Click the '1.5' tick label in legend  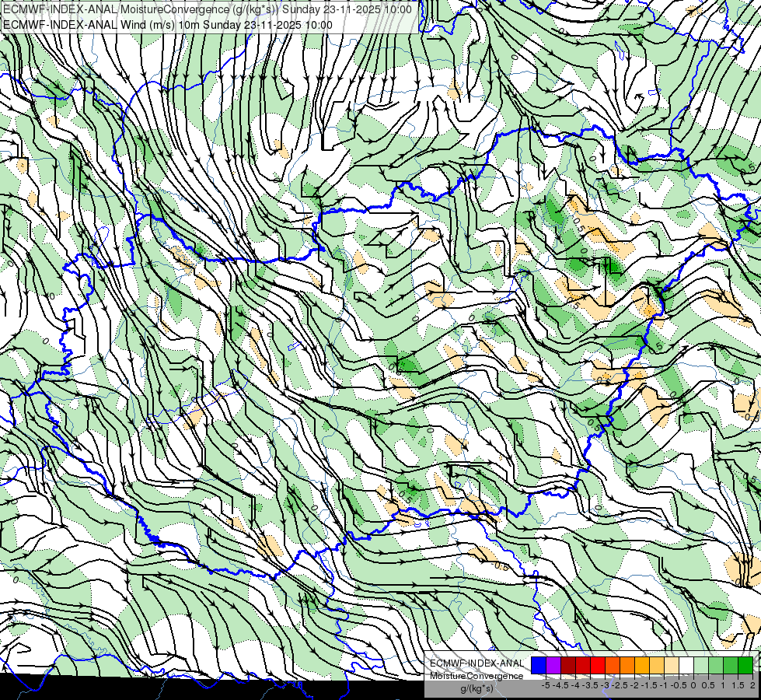coord(738,685)
